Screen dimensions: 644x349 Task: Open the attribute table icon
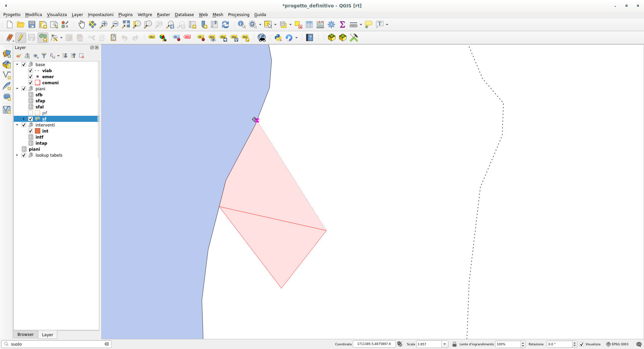[309, 24]
